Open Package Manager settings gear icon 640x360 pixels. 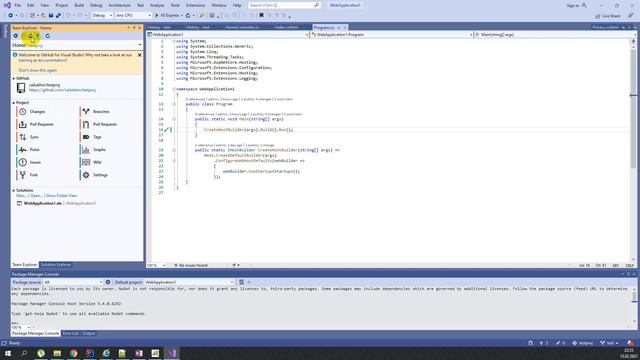click(x=108, y=282)
